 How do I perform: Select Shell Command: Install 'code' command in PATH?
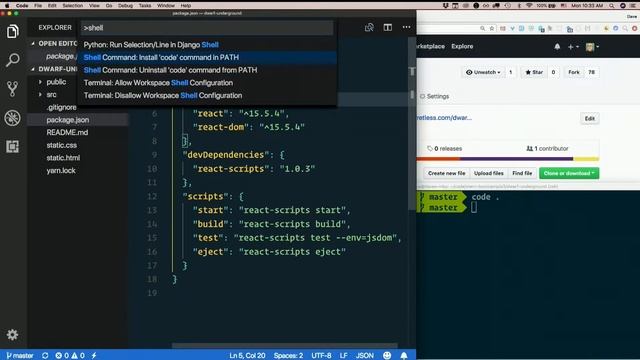207,58
